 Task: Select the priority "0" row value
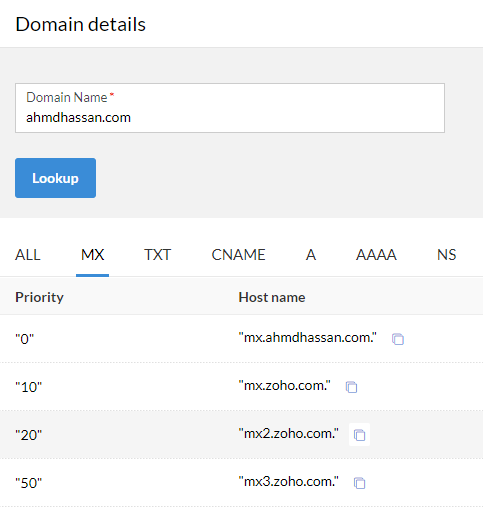(x=24, y=339)
